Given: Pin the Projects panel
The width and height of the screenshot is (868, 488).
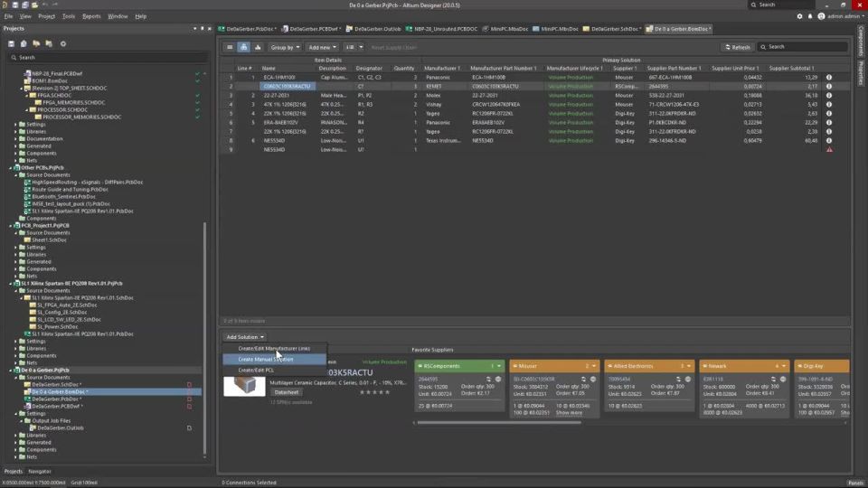Looking at the screenshot, I should pyautogui.click(x=202, y=28).
